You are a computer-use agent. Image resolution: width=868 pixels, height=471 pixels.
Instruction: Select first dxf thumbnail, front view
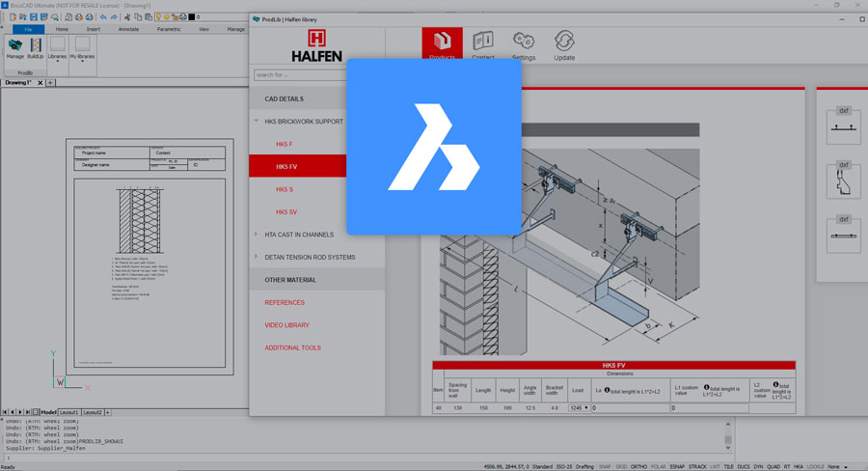(843, 125)
